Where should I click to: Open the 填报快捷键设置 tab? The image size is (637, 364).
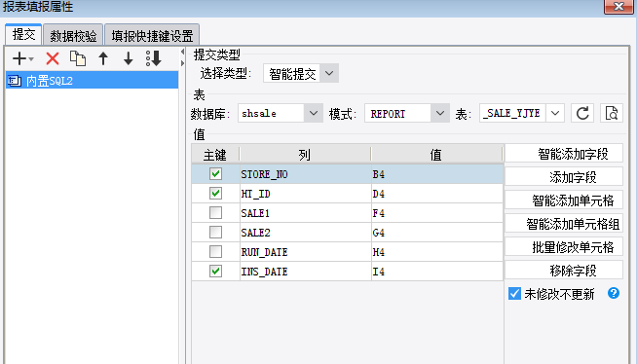click(152, 36)
